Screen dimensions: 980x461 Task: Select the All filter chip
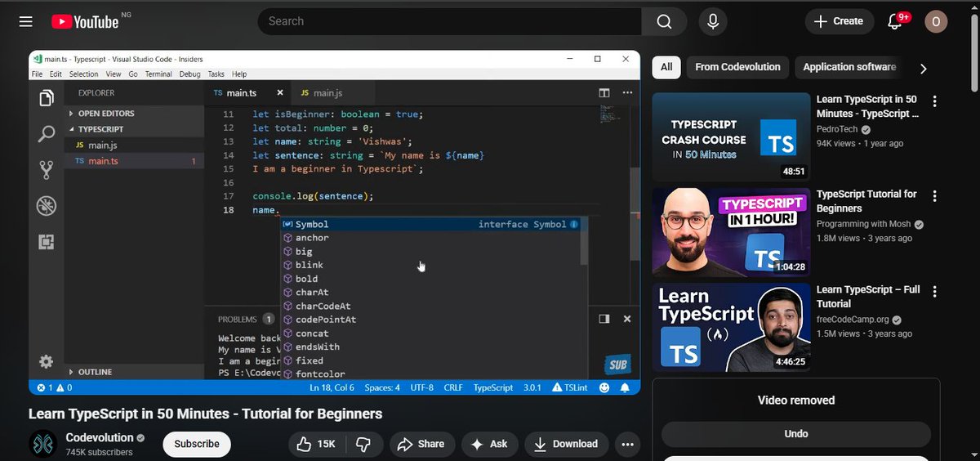pyautogui.click(x=666, y=67)
